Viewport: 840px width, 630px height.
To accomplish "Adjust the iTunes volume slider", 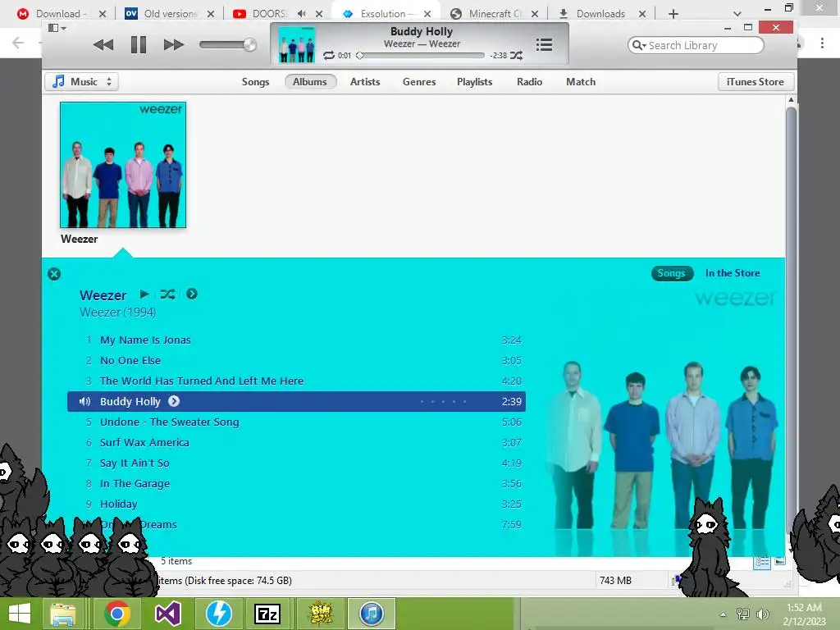I will pos(228,45).
